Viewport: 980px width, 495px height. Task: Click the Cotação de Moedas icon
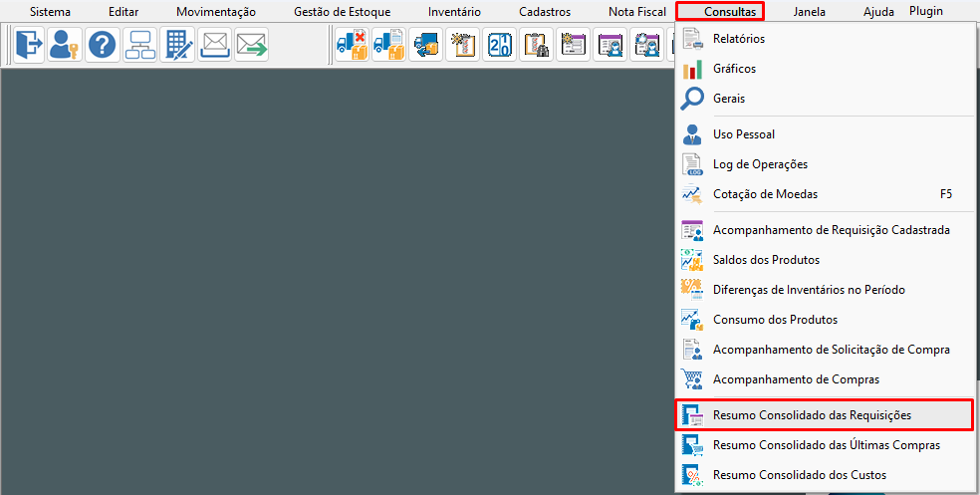pyautogui.click(x=692, y=194)
